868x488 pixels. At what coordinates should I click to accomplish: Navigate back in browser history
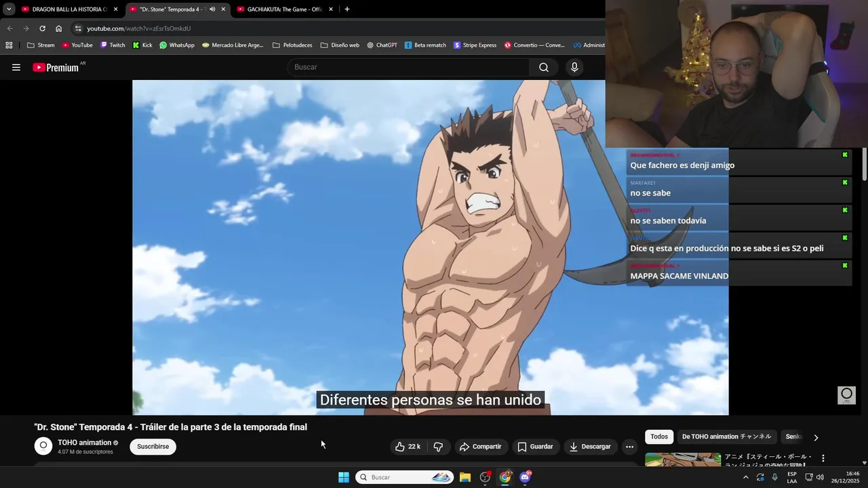[x=9, y=28]
